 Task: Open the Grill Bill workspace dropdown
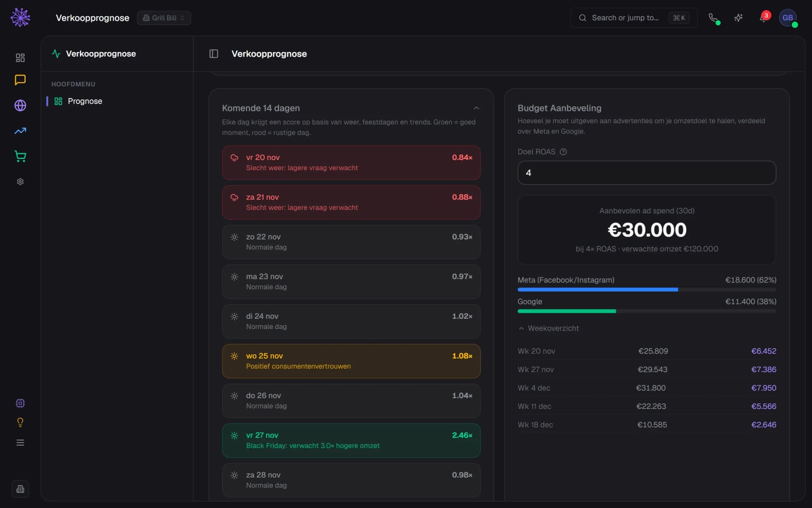pos(164,18)
